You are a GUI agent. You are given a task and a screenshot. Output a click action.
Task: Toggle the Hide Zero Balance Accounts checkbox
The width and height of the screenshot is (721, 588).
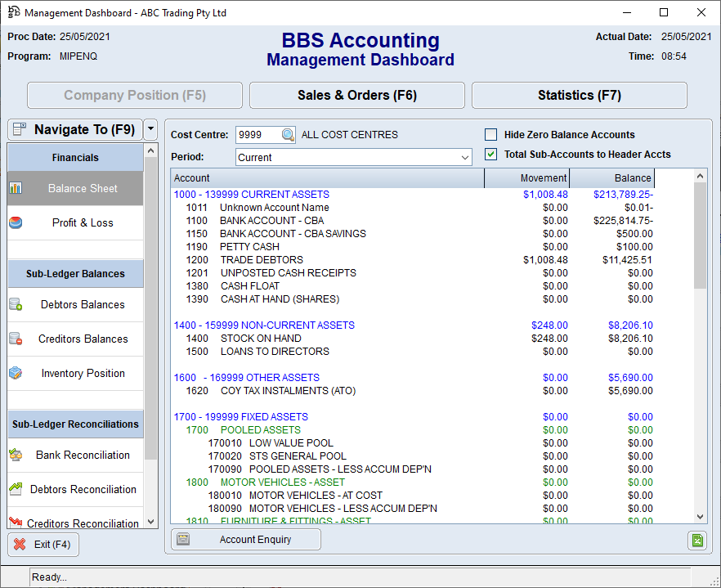tap(490, 134)
